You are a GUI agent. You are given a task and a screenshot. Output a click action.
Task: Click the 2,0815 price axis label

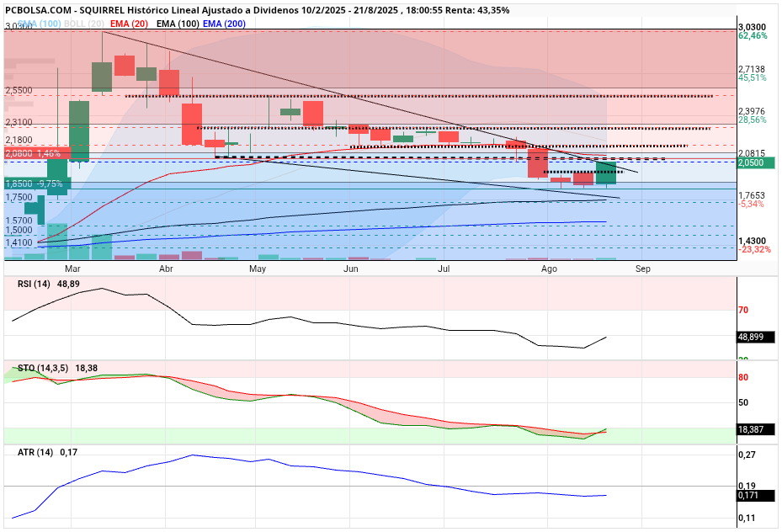point(752,153)
